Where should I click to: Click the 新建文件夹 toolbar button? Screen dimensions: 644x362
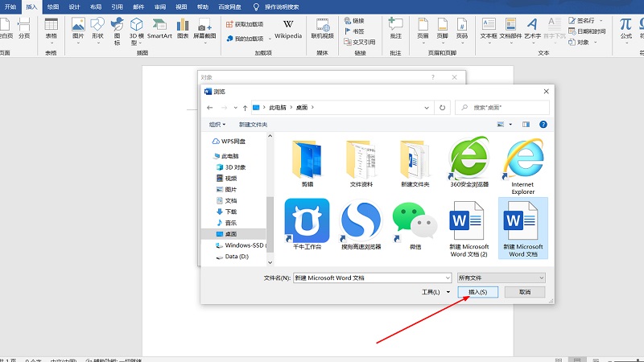click(253, 125)
